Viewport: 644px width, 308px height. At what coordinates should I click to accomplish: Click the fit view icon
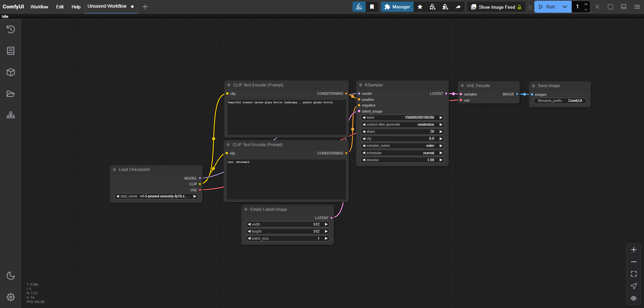pyautogui.click(x=634, y=274)
